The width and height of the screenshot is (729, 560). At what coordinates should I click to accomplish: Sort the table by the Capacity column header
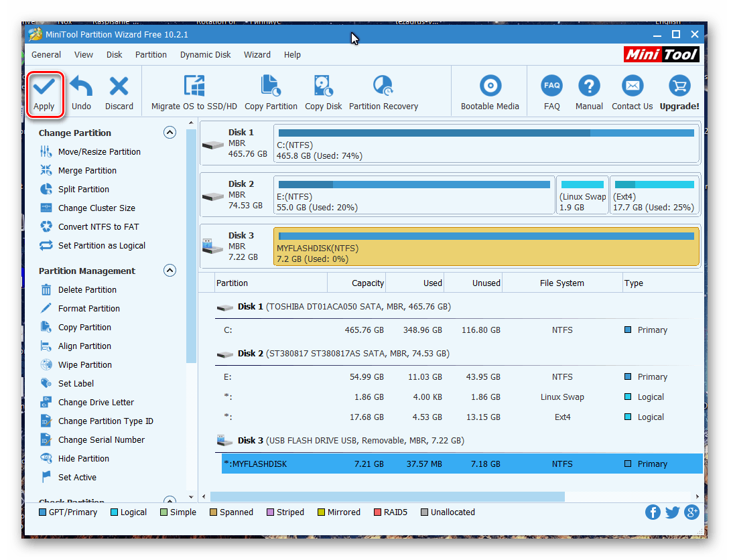(x=367, y=283)
